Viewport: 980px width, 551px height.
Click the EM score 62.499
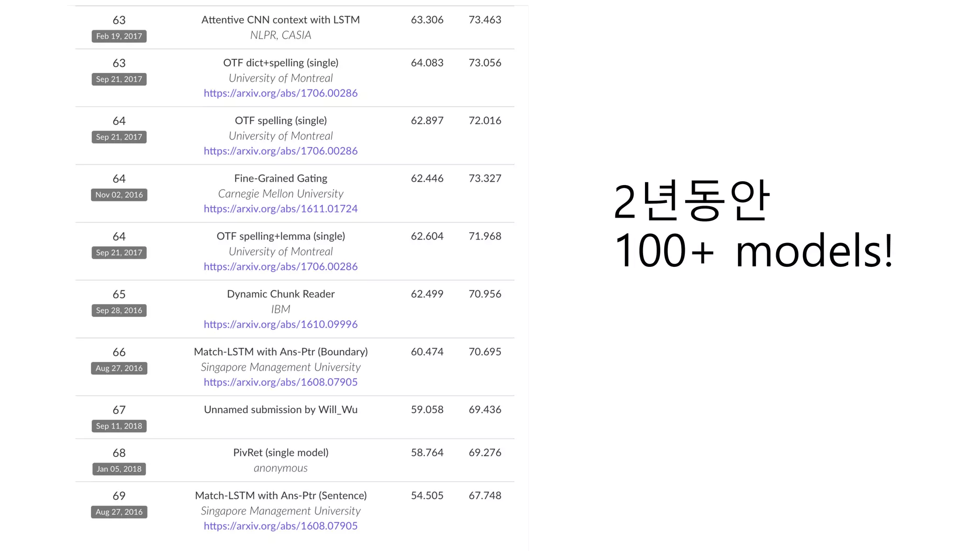(x=427, y=294)
